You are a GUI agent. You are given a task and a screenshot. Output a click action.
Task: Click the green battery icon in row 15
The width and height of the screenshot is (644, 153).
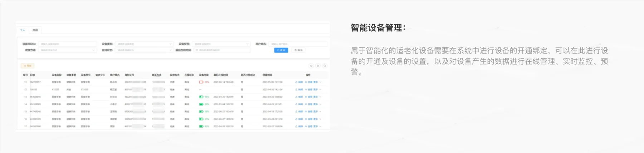pos(201,112)
